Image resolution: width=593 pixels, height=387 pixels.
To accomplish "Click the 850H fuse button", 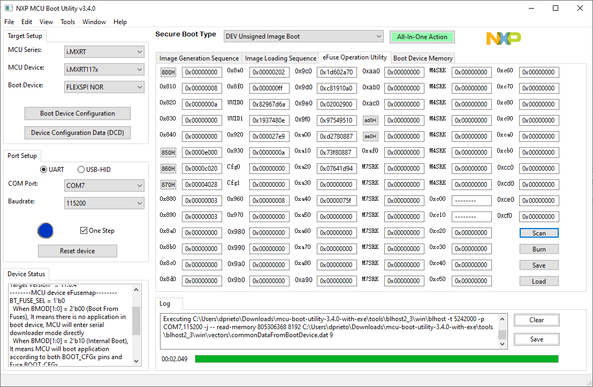I will (x=168, y=152).
